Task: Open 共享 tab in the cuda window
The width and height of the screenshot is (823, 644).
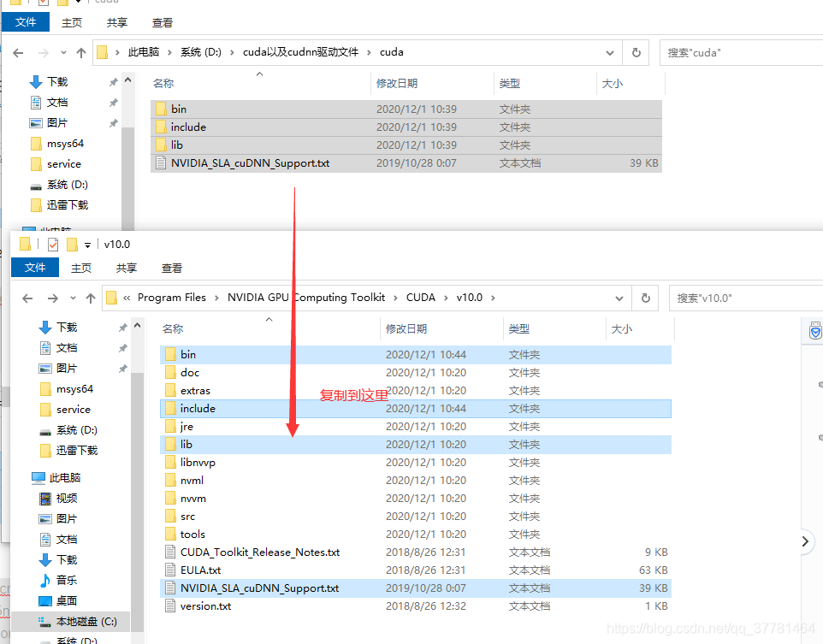Action: (x=117, y=22)
